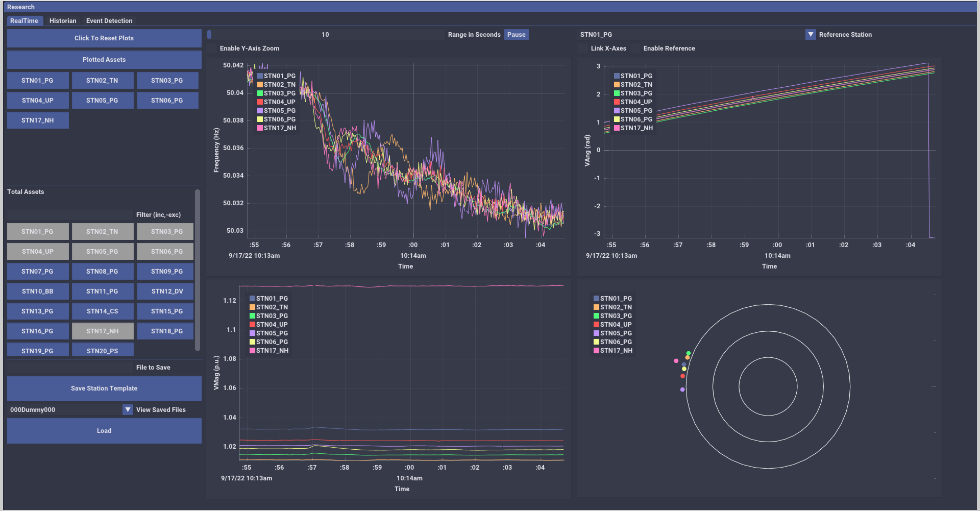
Task: Select STN14_CS asset button
Action: point(102,311)
